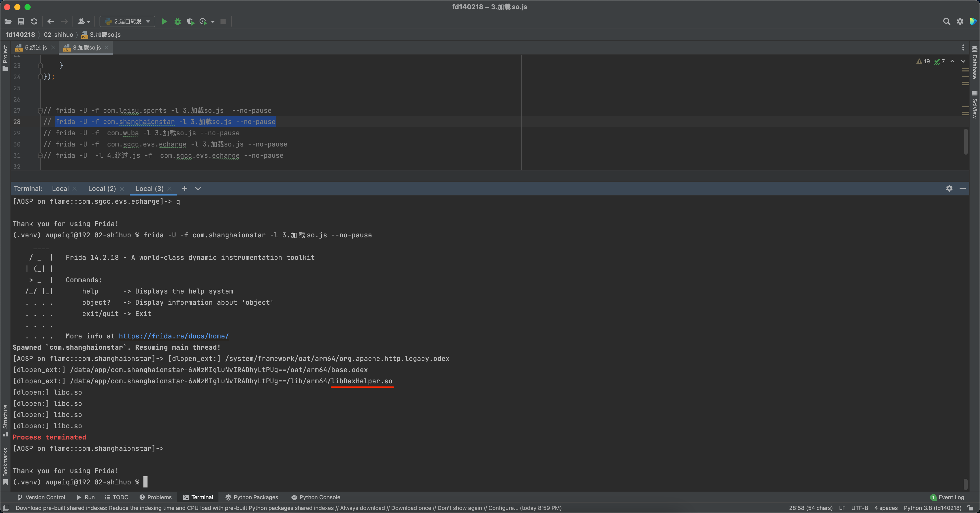
Task: Open the Python Console tool window
Action: [x=316, y=497]
